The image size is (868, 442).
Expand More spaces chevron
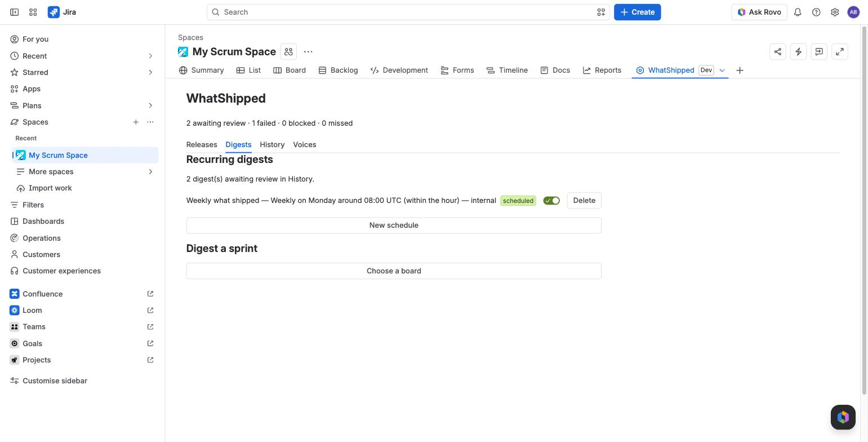click(x=150, y=171)
